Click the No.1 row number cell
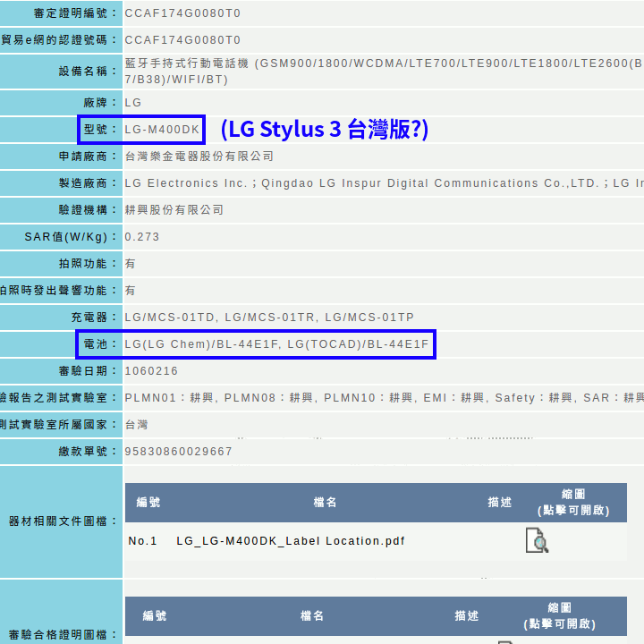This screenshot has width=644, height=644. pyautogui.click(x=142, y=541)
